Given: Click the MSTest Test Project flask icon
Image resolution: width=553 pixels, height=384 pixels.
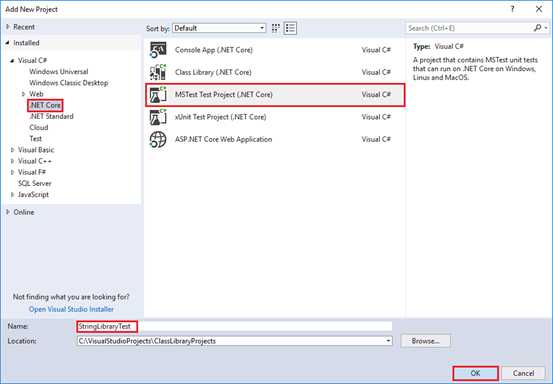Looking at the screenshot, I should [x=158, y=95].
